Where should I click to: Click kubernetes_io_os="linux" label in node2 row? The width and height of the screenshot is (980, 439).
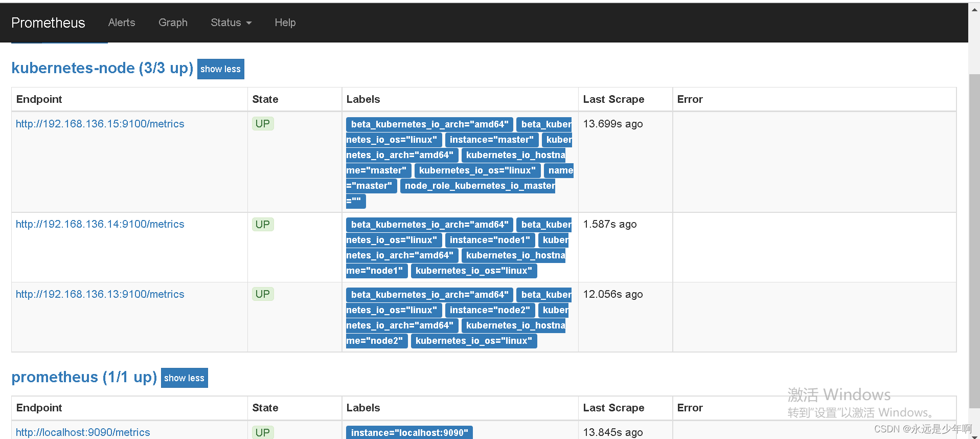pyautogui.click(x=474, y=341)
